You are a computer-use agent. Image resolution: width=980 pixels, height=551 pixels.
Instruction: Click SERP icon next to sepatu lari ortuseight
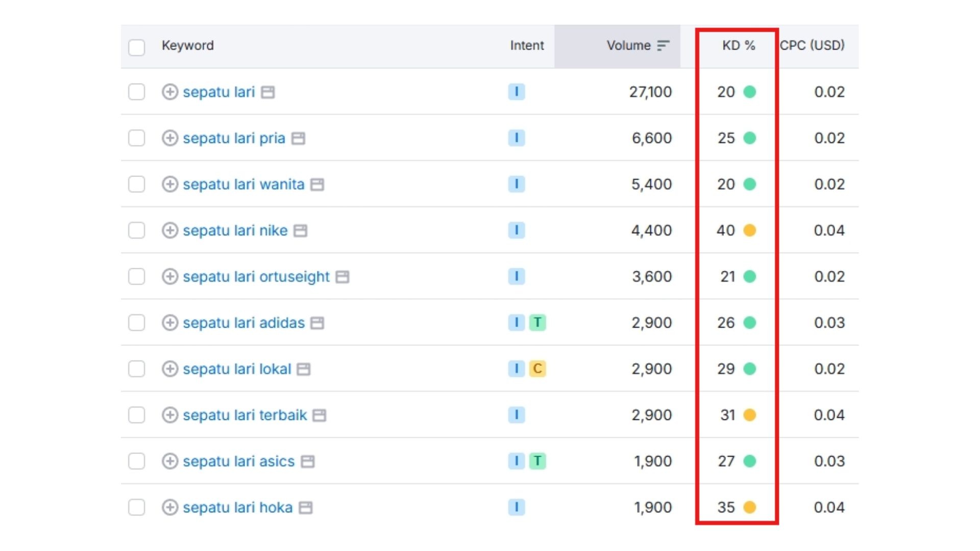342,277
